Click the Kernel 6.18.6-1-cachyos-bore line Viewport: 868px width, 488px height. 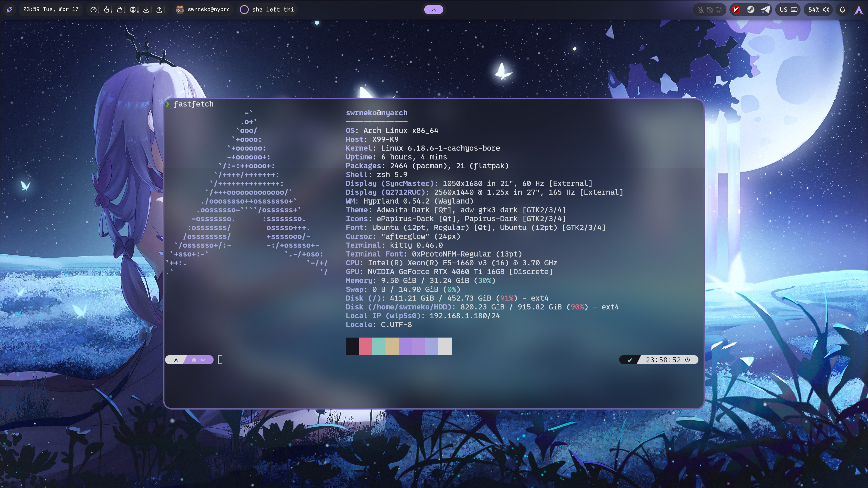tap(423, 148)
